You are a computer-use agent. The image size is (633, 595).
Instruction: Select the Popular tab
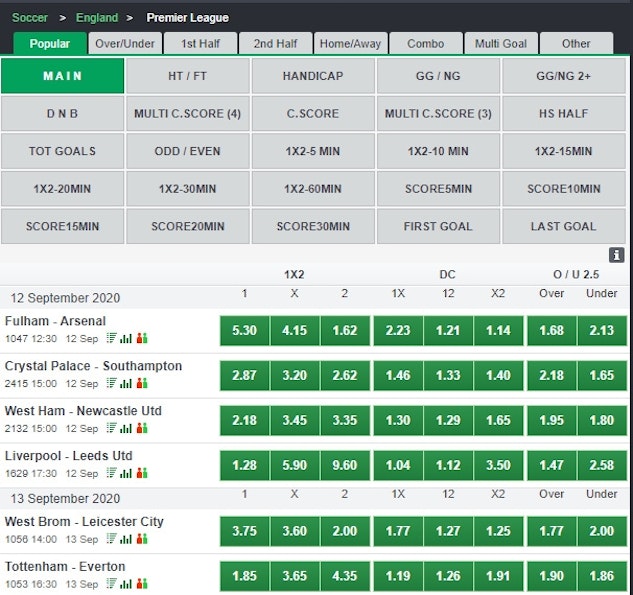pos(50,43)
